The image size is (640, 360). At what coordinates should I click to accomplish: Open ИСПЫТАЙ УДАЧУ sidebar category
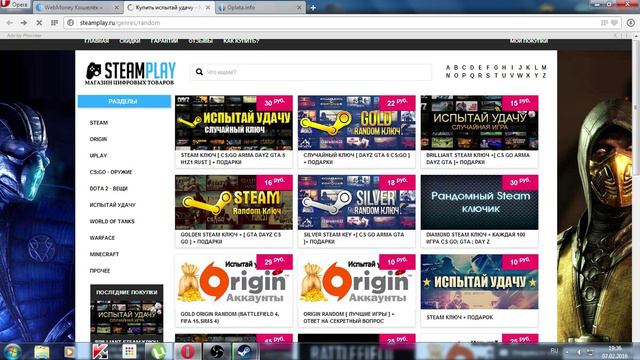point(113,205)
